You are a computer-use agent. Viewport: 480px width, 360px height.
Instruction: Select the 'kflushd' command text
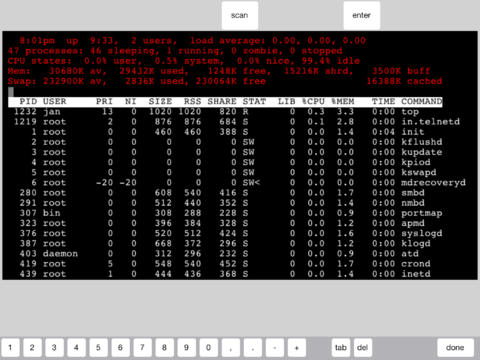click(x=422, y=142)
